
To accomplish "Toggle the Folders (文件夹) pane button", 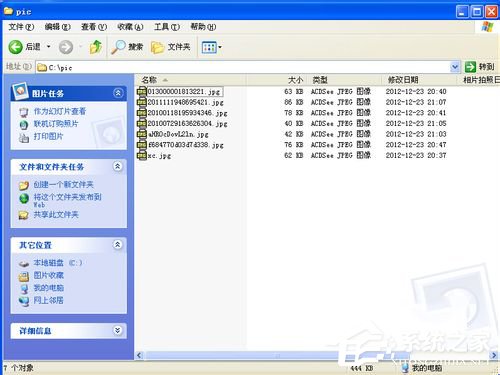I will click(x=171, y=47).
